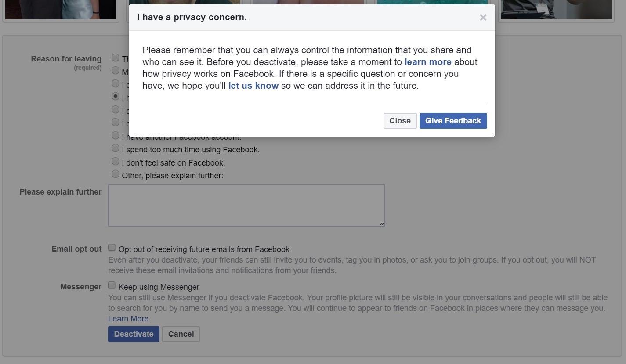Select 'I don't feel safe' radio option
The width and height of the screenshot is (626, 364).
point(116,161)
